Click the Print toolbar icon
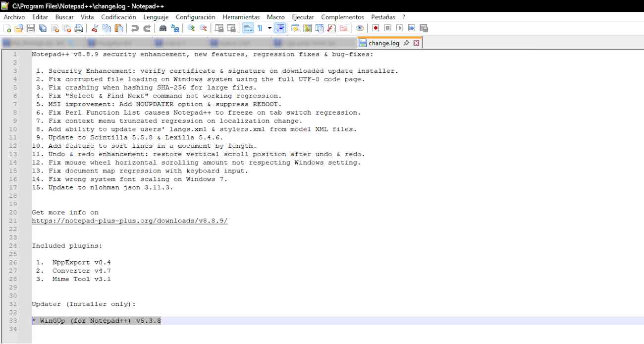644x344 pixels. coord(79,28)
